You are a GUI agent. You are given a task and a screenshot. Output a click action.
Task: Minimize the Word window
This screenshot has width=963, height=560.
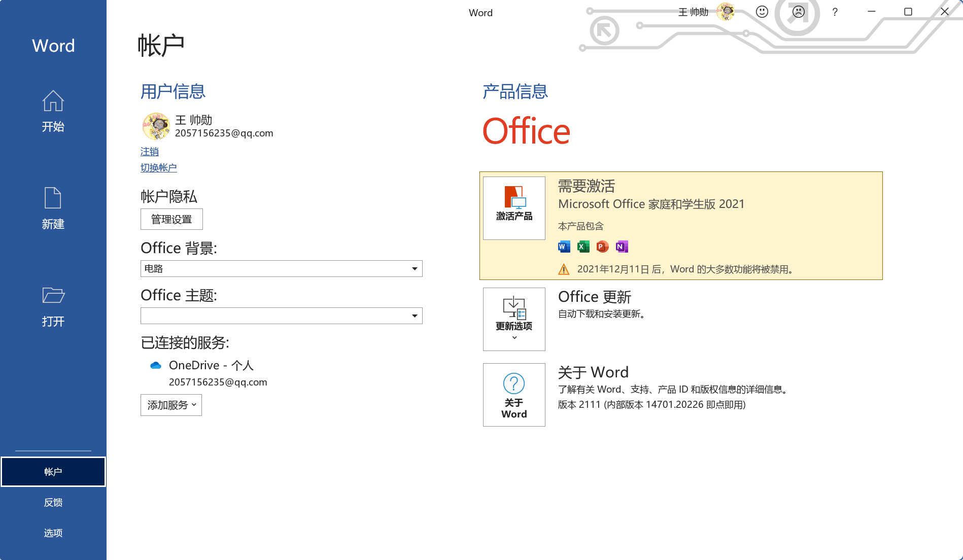click(872, 12)
